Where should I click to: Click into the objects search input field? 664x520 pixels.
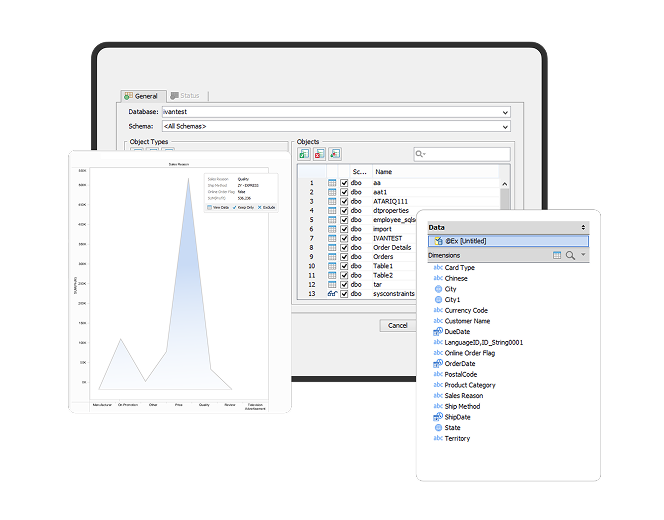pos(462,154)
